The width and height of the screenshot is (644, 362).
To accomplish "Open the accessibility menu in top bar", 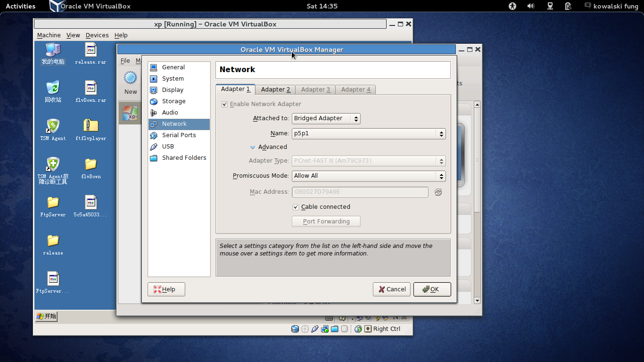I will [512, 6].
